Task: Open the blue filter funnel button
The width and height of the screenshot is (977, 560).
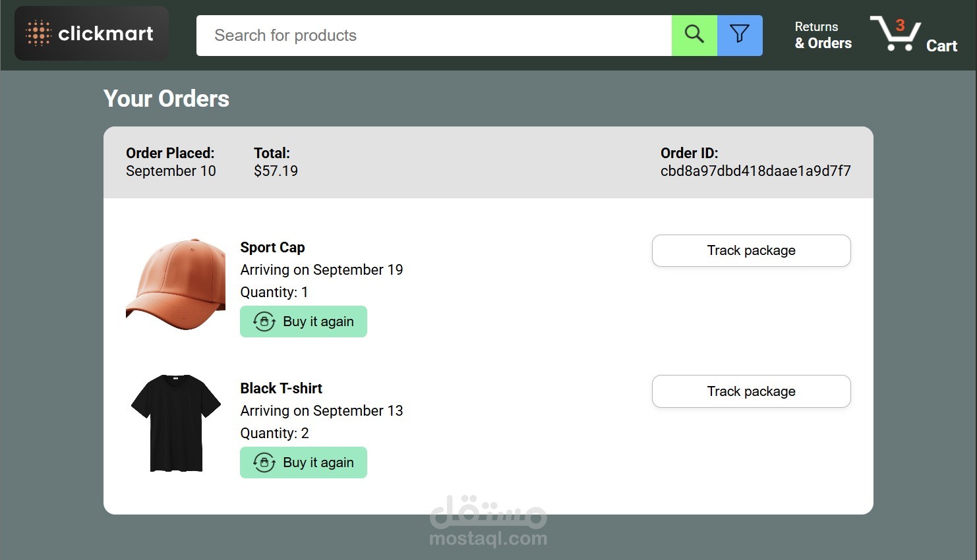Action: point(740,35)
